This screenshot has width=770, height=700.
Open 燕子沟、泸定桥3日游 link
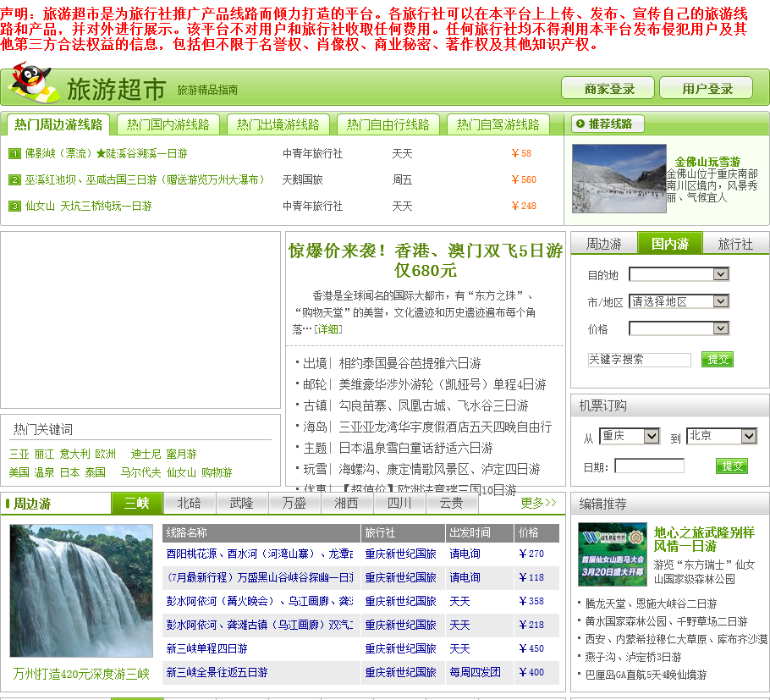tap(634, 657)
